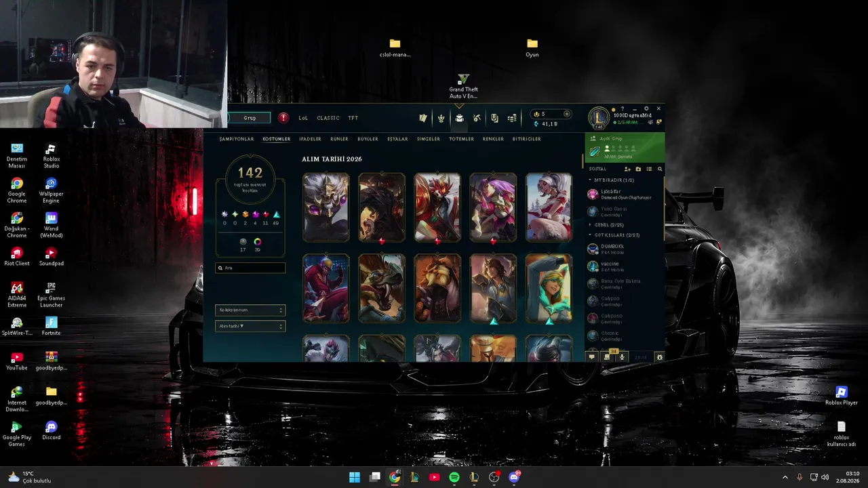
Task: Open the Wallpaper Engine desktop shortcut
Action: point(51,190)
